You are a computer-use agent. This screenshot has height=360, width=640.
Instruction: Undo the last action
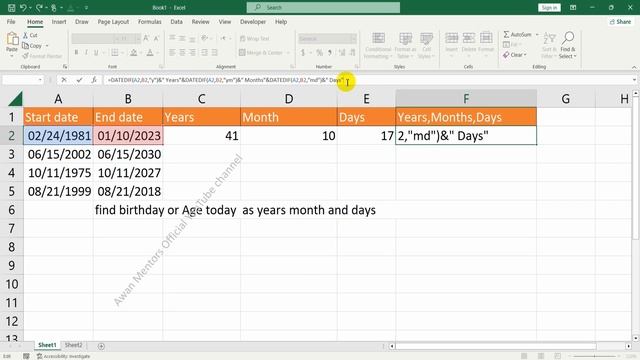23,7
